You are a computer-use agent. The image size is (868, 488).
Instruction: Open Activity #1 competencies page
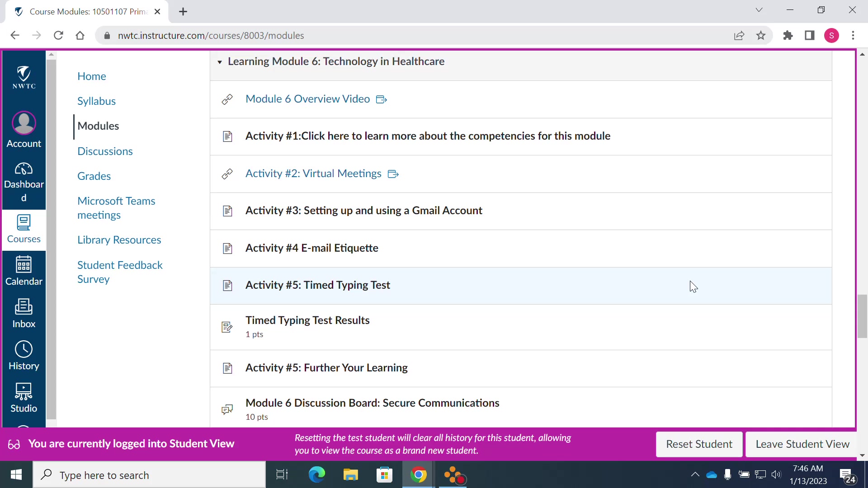coord(428,136)
